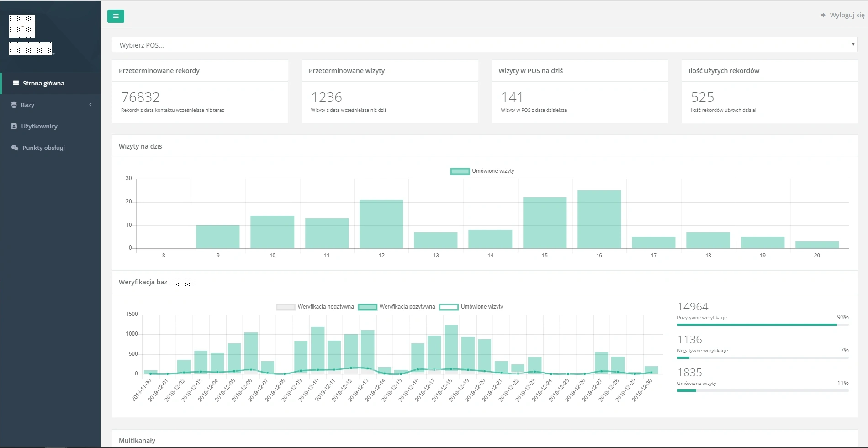Click the Bazy database icon

point(14,105)
